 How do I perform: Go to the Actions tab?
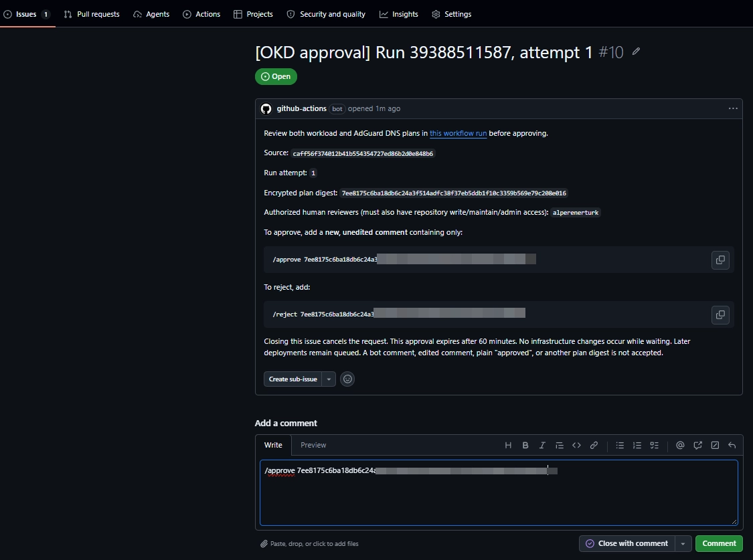pos(201,14)
